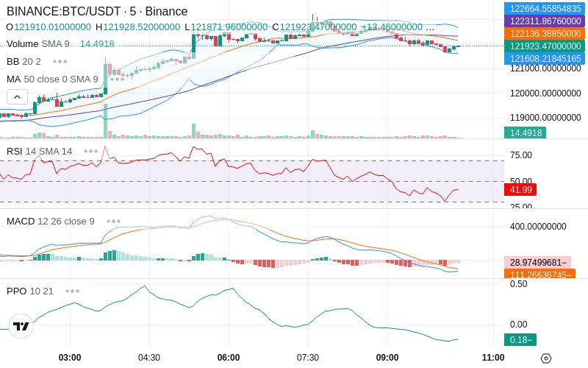
Task: Click the 06:00 time axis marker
Action: point(229,358)
